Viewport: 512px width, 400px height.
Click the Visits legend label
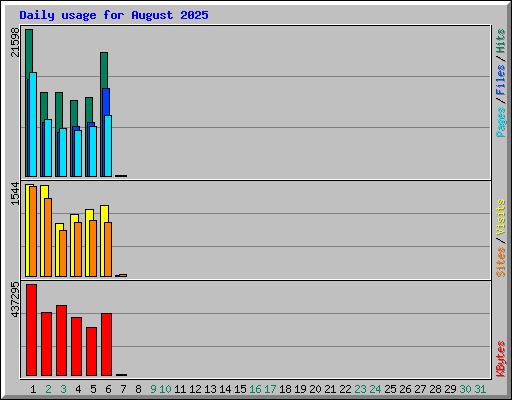500,217
